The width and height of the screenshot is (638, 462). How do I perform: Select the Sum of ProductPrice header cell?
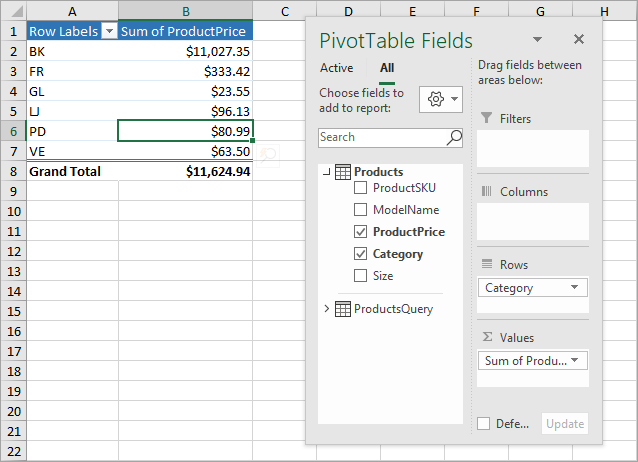[x=186, y=31]
